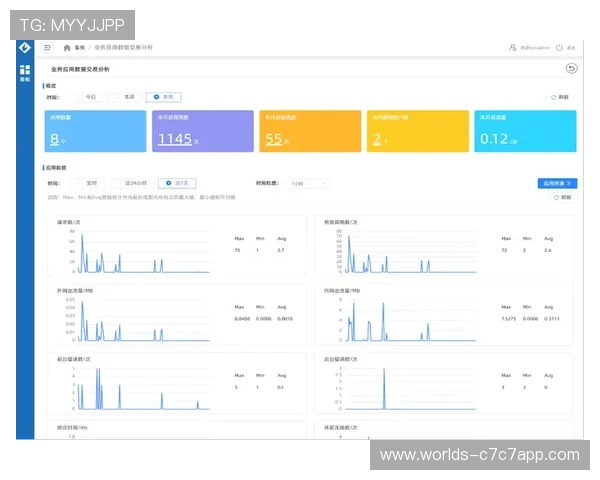This screenshot has width=600, height=480.
Task: Select the 本月 time radio option
Action: pyautogui.click(x=164, y=97)
